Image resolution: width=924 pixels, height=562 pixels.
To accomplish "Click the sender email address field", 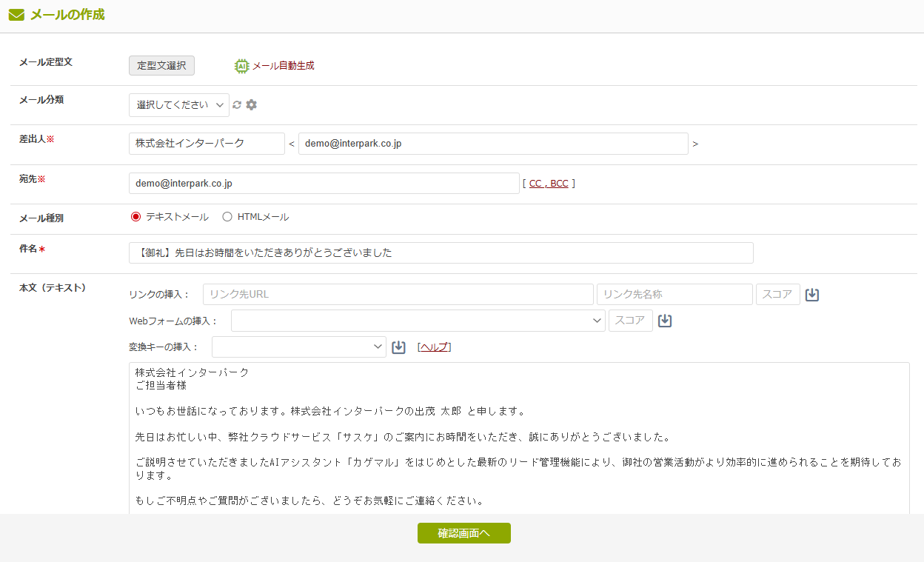I will tap(492, 144).
